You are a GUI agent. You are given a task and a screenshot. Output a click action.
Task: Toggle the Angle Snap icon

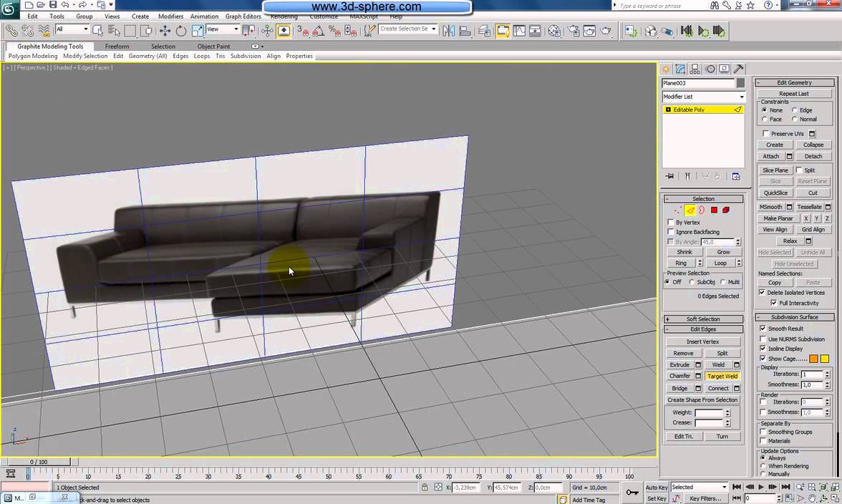319,31
